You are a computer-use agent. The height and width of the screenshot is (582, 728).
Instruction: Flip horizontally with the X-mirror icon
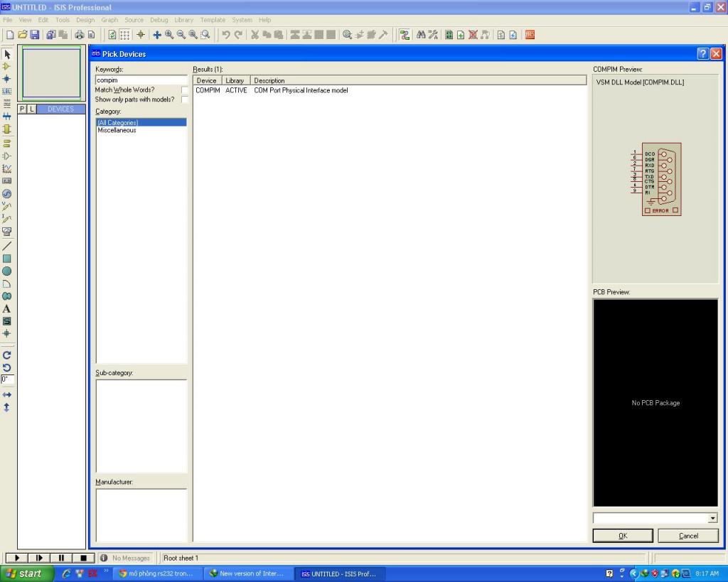point(7,395)
